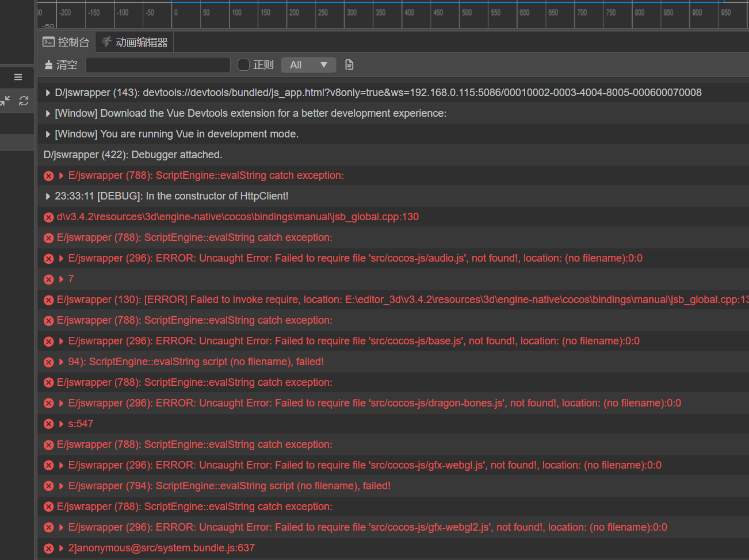749x560 pixels.
Task: Switch to the 动画编辑器 tab
Action: pos(135,42)
